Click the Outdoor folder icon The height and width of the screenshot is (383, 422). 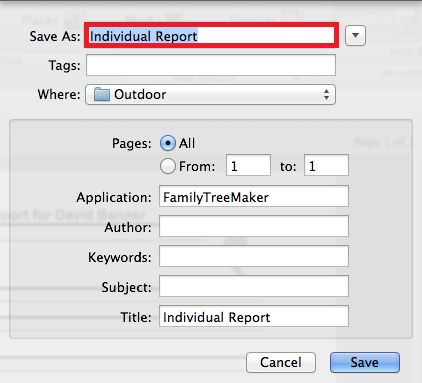pyautogui.click(x=102, y=94)
